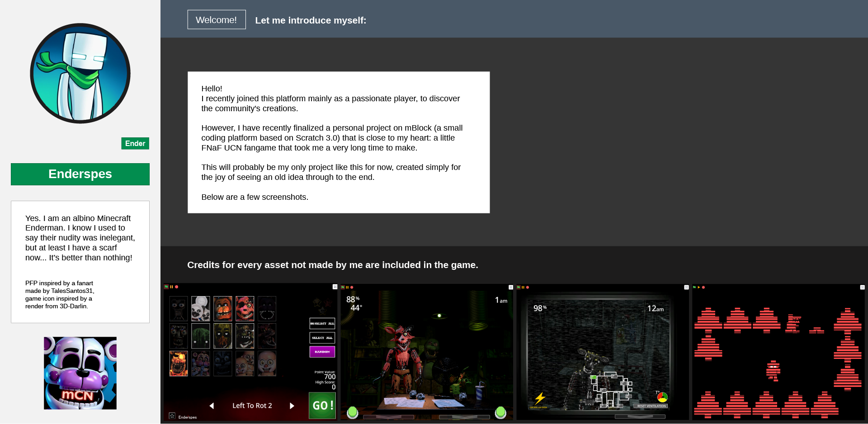Click the "Let me introduce myself:" heading

tap(311, 20)
